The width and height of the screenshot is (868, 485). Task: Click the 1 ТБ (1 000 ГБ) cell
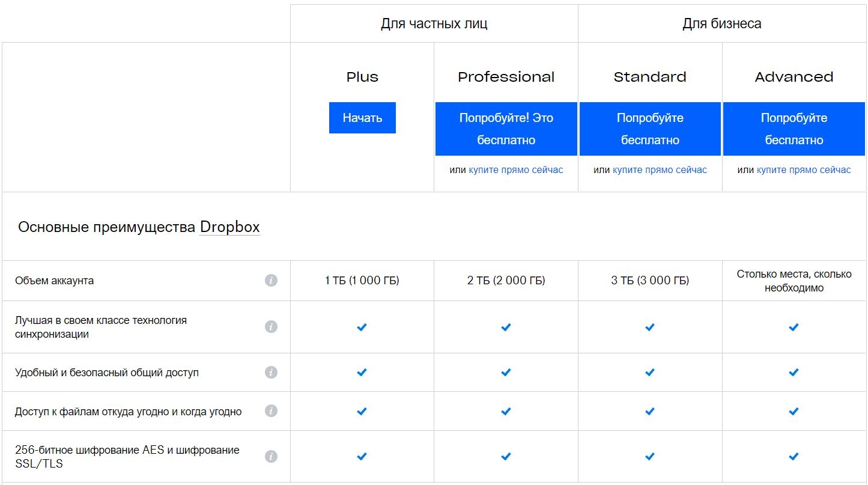(x=362, y=281)
